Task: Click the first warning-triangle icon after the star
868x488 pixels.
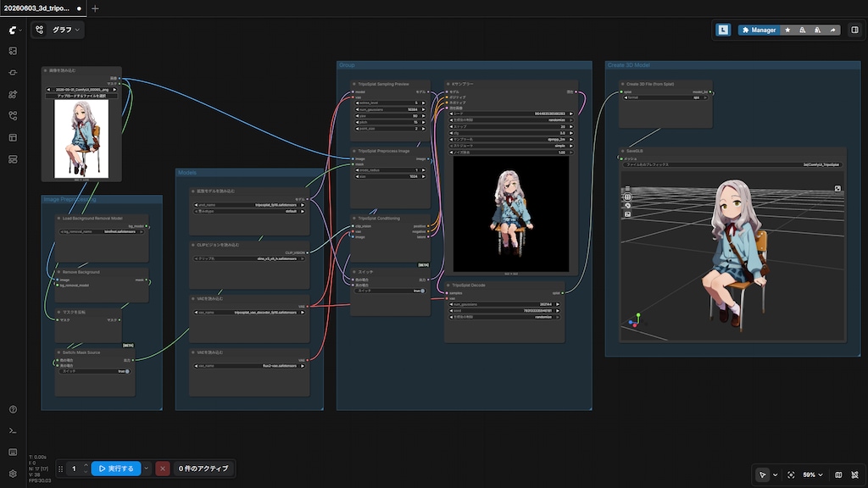Action: (802, 30)
